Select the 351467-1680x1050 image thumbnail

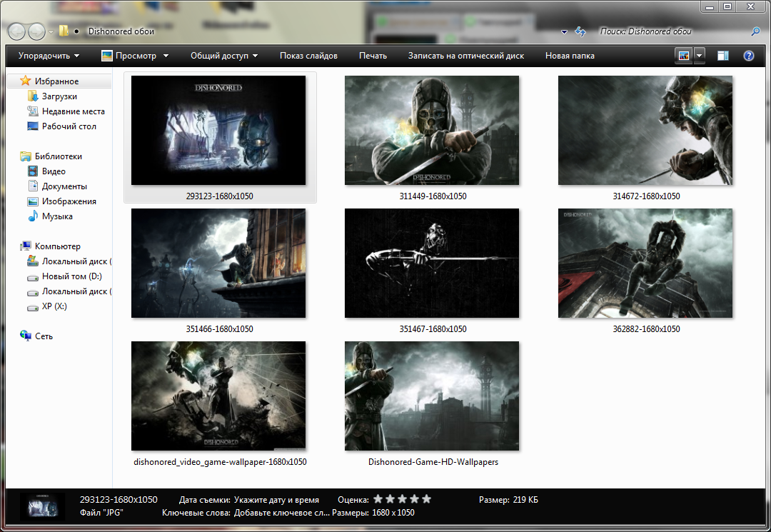431,264
